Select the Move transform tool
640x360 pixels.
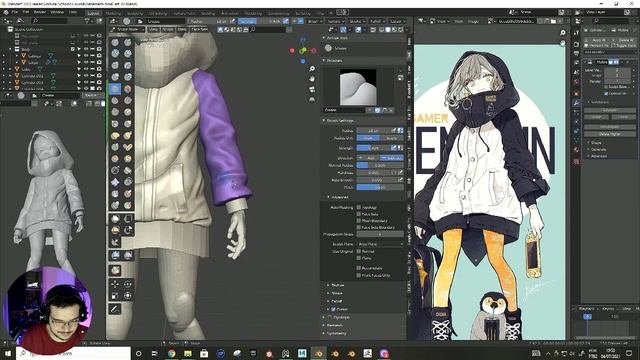coord(115,284)
